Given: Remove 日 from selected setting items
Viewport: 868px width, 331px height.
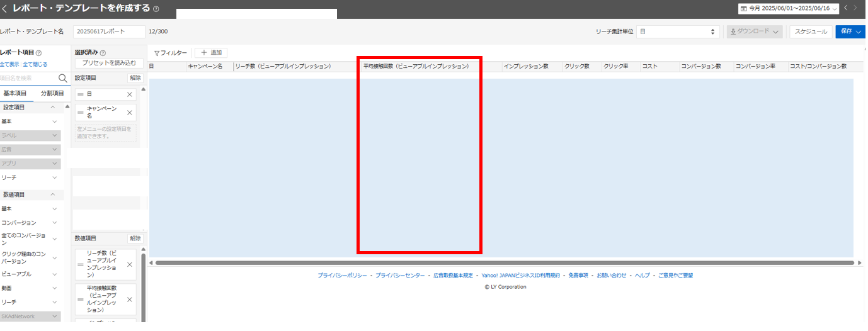Looking at the screenshot, I should pos(130,94).
